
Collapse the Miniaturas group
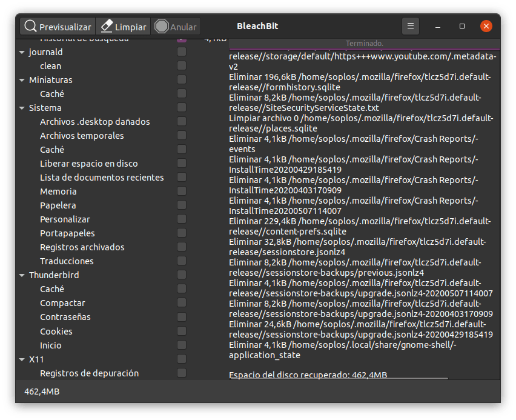(x=22, y=80)
